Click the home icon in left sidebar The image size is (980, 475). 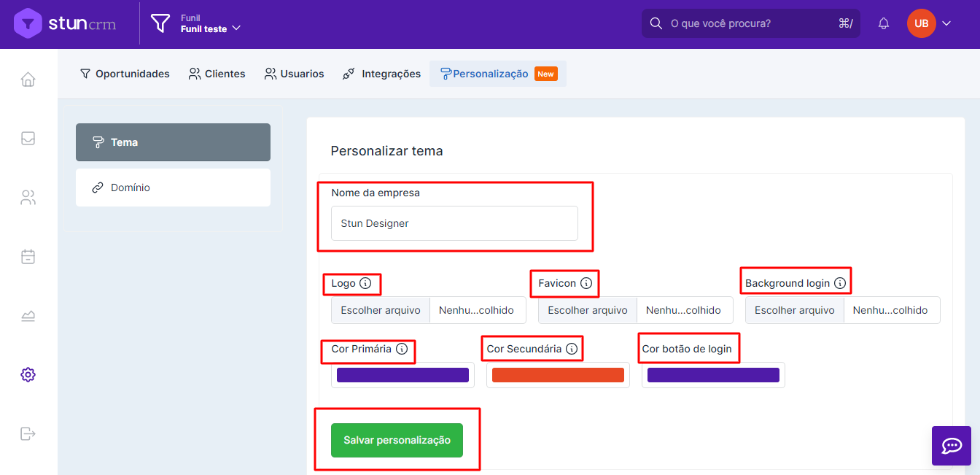click(x=28, y=80)
